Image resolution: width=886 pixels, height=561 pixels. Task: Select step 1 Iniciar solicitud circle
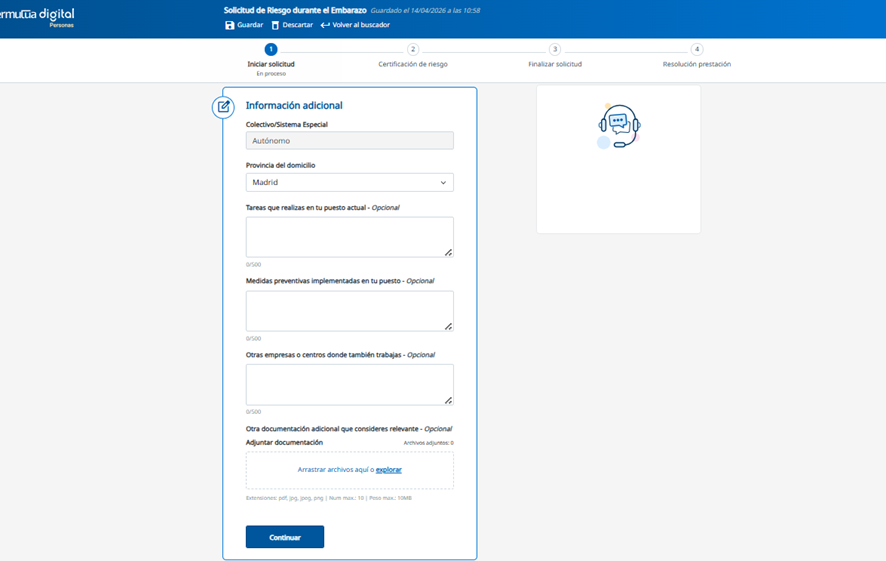tap(271, 49)
